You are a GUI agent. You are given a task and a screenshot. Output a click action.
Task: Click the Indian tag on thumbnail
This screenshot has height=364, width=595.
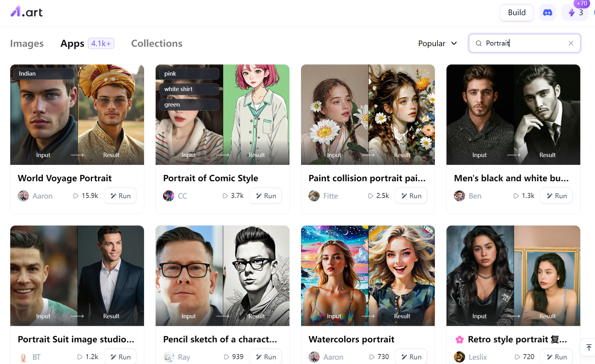44,73
